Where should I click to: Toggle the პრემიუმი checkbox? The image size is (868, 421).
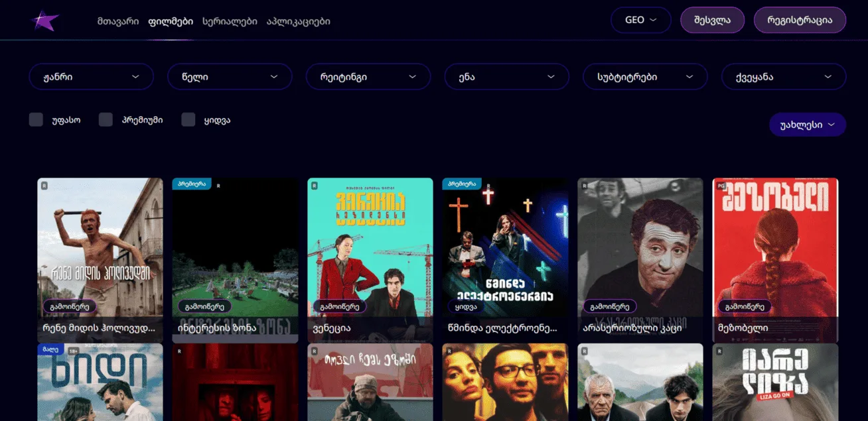coord(106,119)
